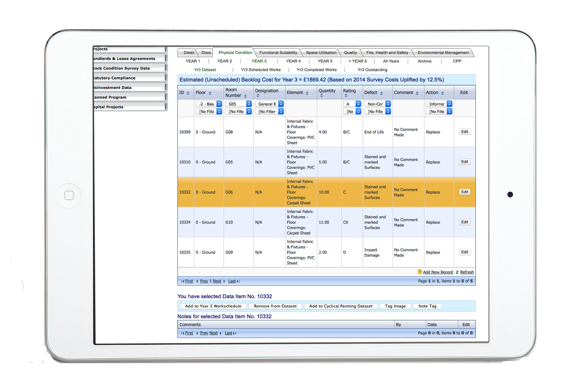
Task: Sort by Defect column arrows
Action: click(381, 93)
